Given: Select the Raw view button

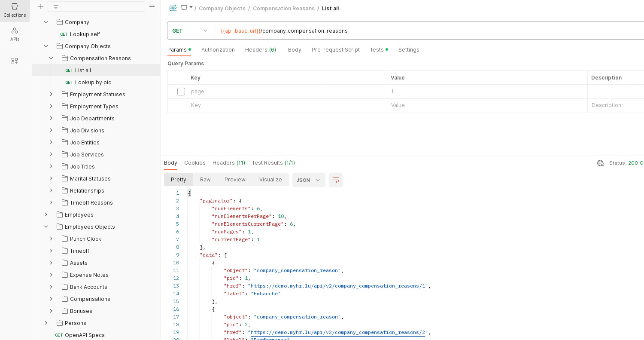Looking at the screenshot, I should pos(205,180).
